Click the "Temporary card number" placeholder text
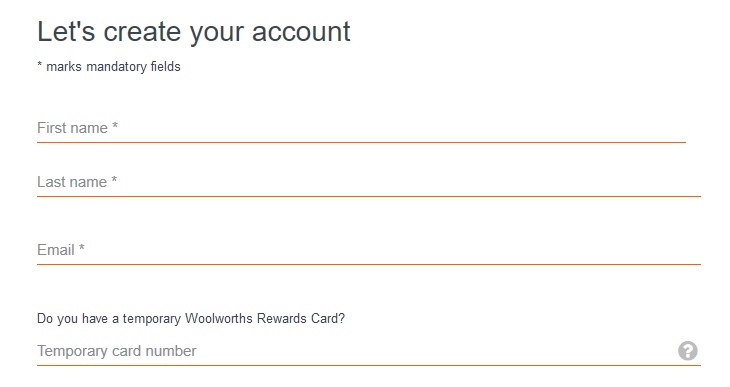Screen dimensions: 730x387 point(117,351)
